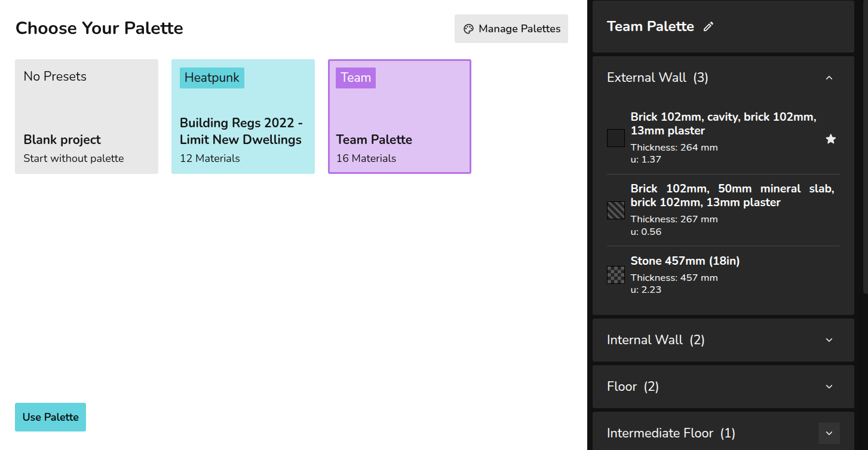Click the Heatpunk tag label
The height and width of the screenshot is (450, 868).
(211, 78)
